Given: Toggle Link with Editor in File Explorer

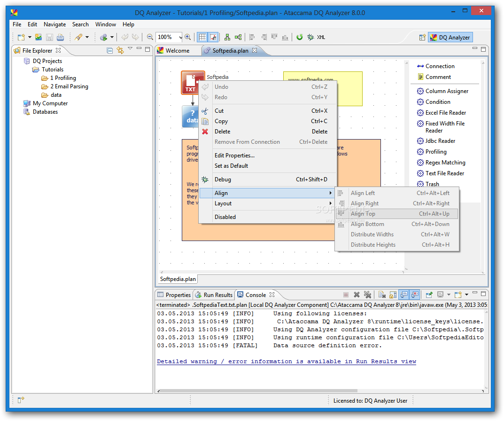Looking at the screenshot, I should [120, 50].
